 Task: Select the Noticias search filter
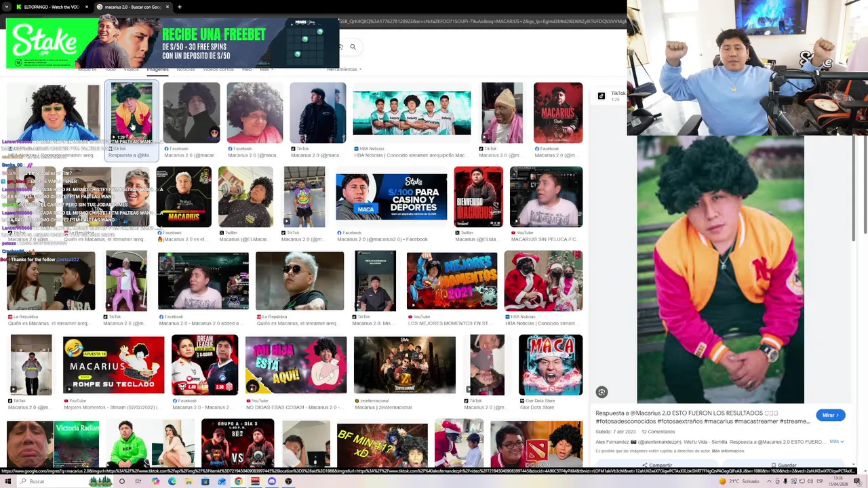(x=186, y=69)
